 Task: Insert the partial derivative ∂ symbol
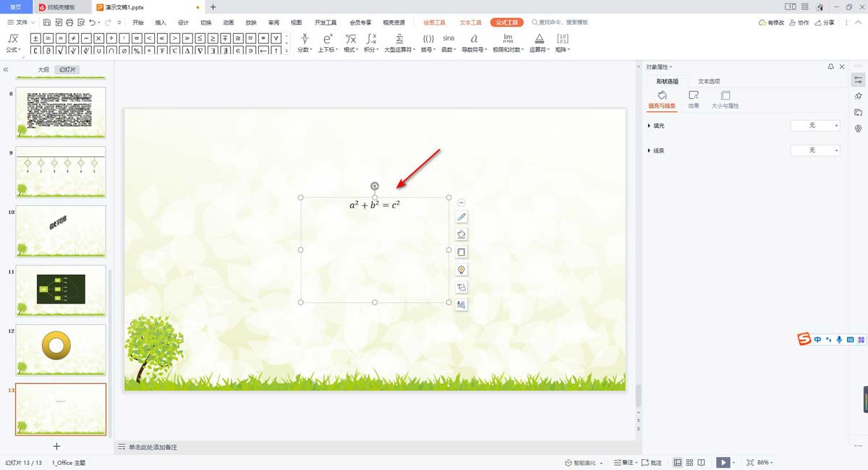pos(48,51)
